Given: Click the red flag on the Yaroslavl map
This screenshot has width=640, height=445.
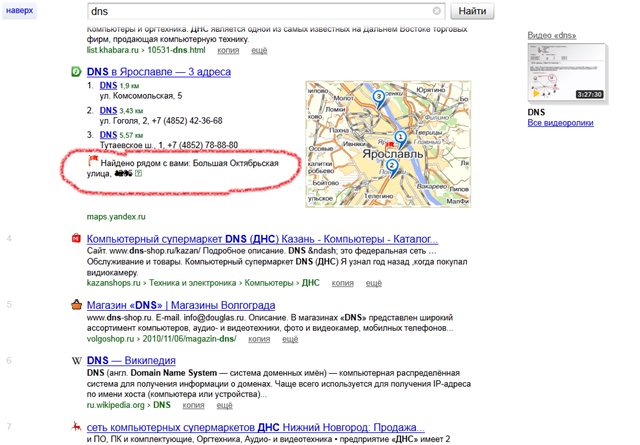Looking at the screenshot, I should click(x=389, y=145).
